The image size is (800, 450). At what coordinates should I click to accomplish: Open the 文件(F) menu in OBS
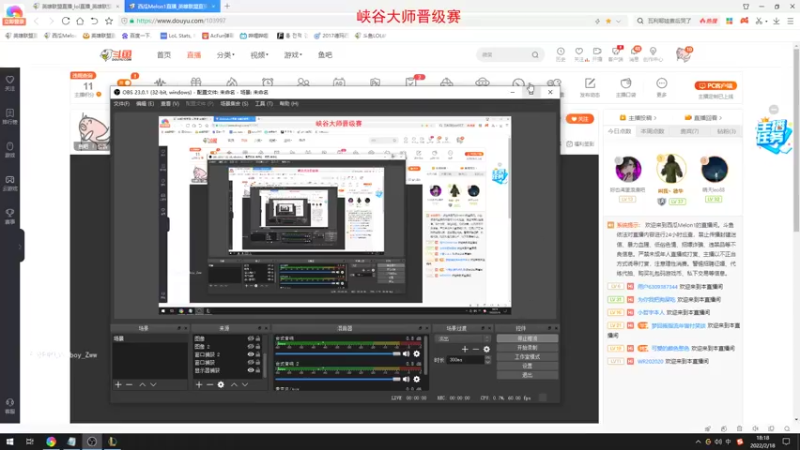[x=121, y=104]
